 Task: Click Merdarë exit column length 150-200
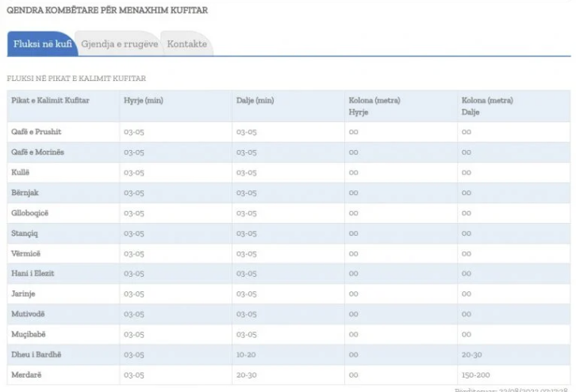click(477, 375)
